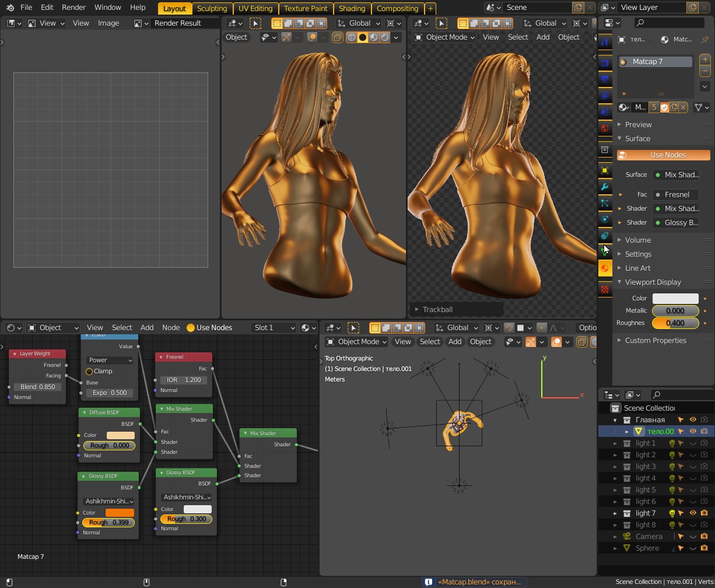Unlink the material with the X icon
Image resolution: width=715 pixels, height=588 pixels.
(683, 107)
